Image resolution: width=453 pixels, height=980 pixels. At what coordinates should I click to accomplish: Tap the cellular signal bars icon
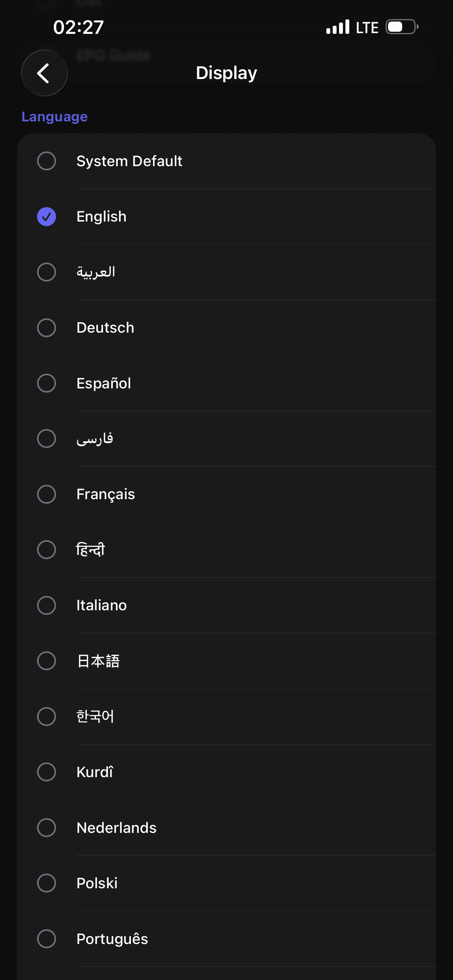tap(338, 27)
